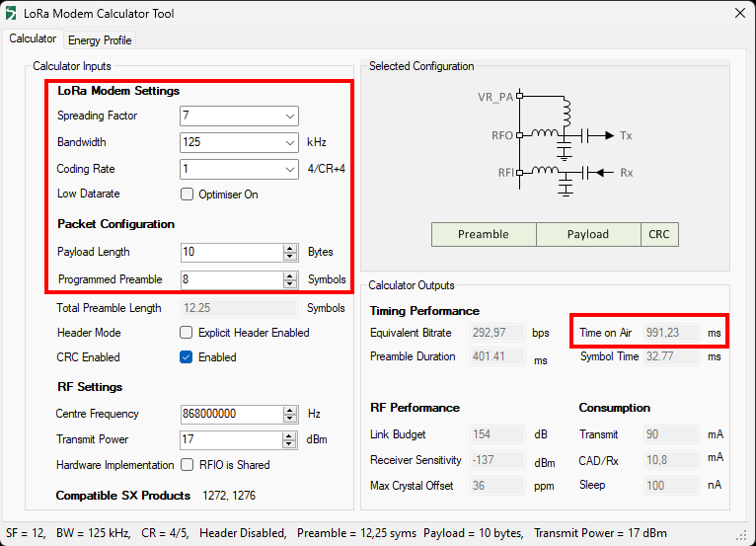
Task: Uncheck the CRC Enabled checkbox
Action: [x=187, y=357]
